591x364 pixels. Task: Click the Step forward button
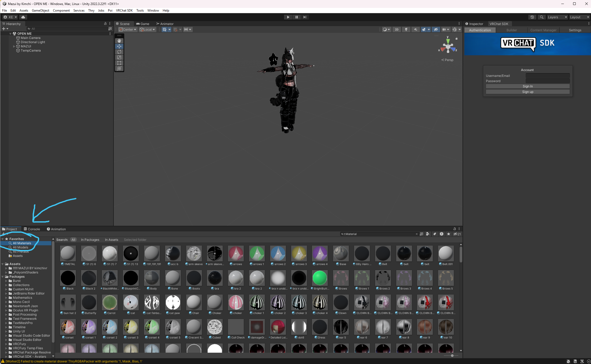tap(305, 17)
